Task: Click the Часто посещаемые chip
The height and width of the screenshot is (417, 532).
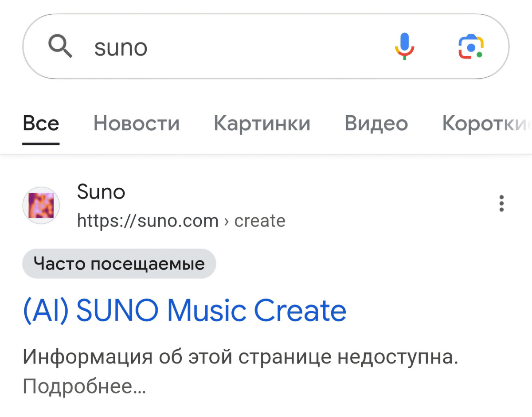Action: click(x=119, y=263)
